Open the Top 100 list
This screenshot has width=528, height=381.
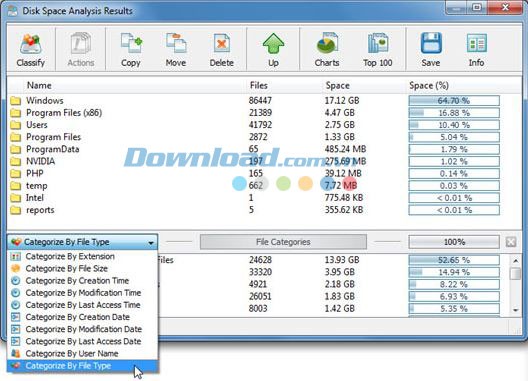[377, 49]
